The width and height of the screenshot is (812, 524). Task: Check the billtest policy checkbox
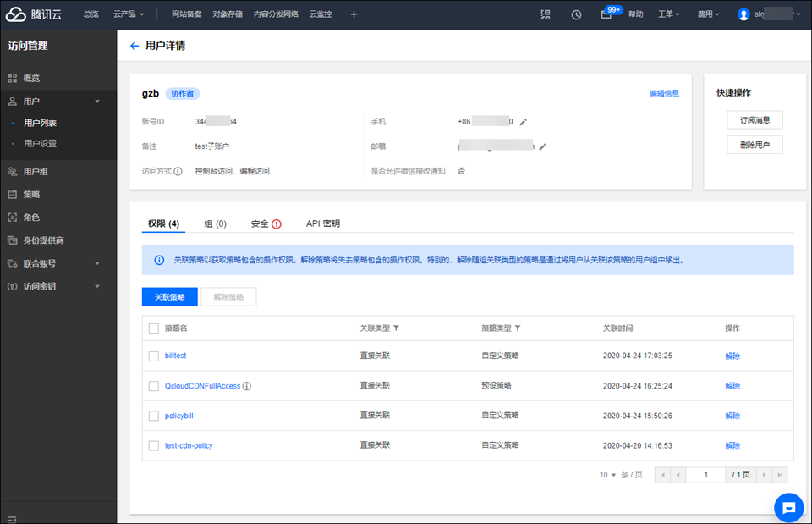(154, 356)
